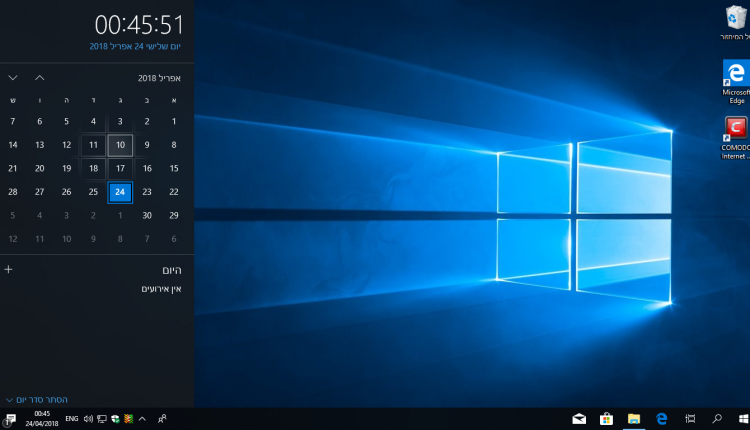Open the COMODO firewall tray icon
The image size is (750, 430).
click(128, 419)
